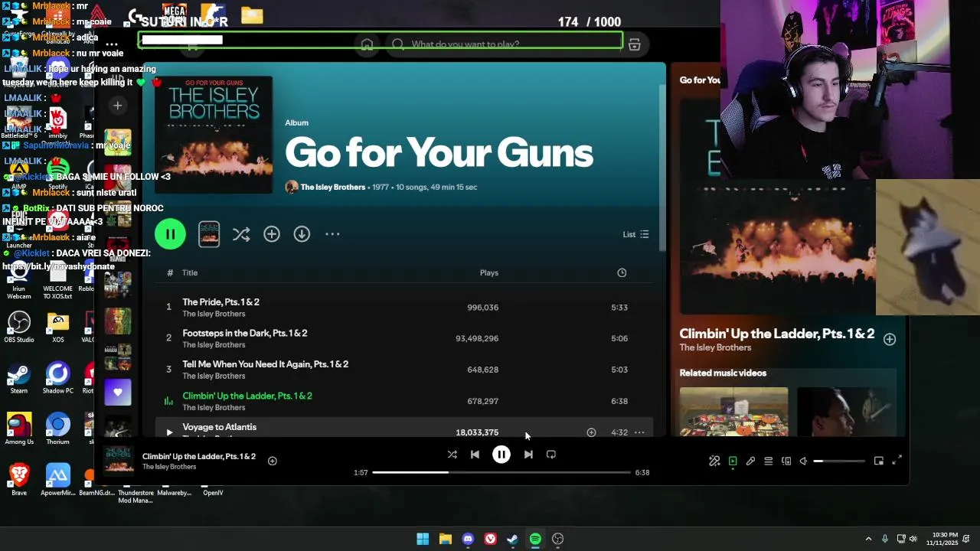Screen dimensions: 980x551
Task: Sort tracks by Plays column
Action: click(488, 272)
